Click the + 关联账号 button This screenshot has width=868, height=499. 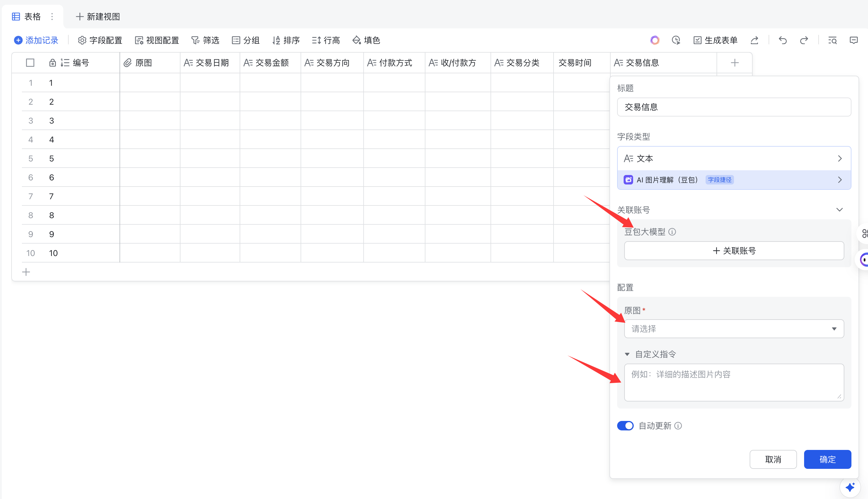pyautogui.click(x=734, y=250)
